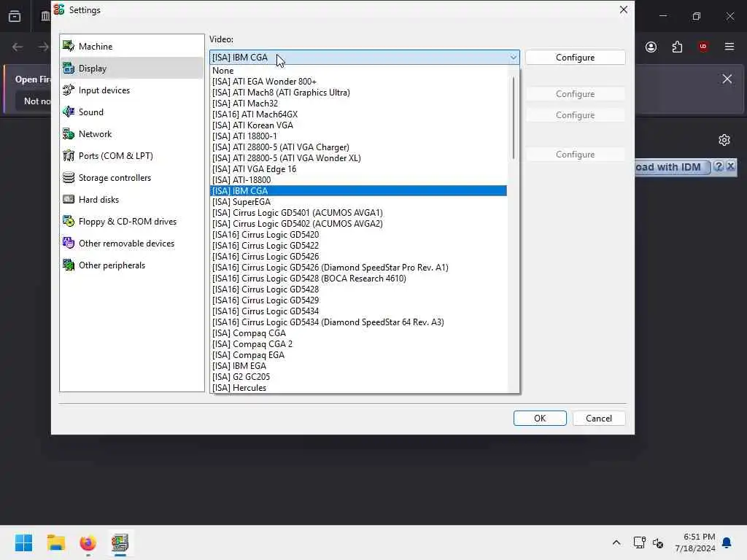This screenshot has height=560, width=747.
Task: Open the network status tray icon
Action: (639, 542)
